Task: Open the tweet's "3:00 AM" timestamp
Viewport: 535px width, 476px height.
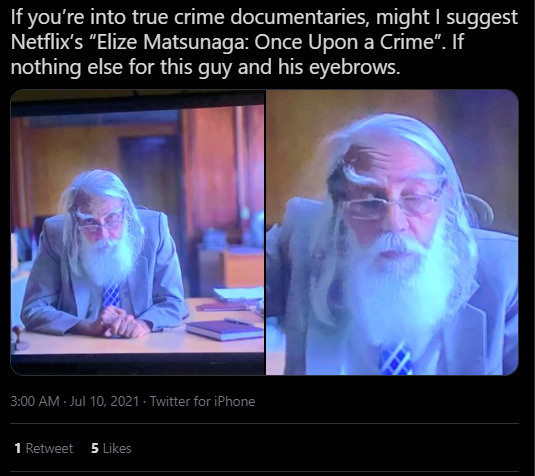Action: [35, 401]
